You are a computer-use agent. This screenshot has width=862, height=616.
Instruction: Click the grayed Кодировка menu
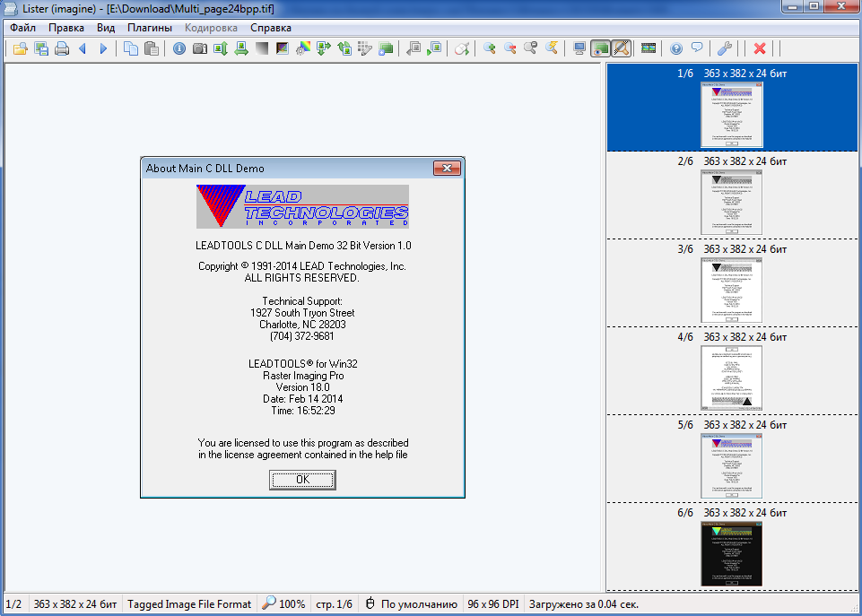[211, 28]
